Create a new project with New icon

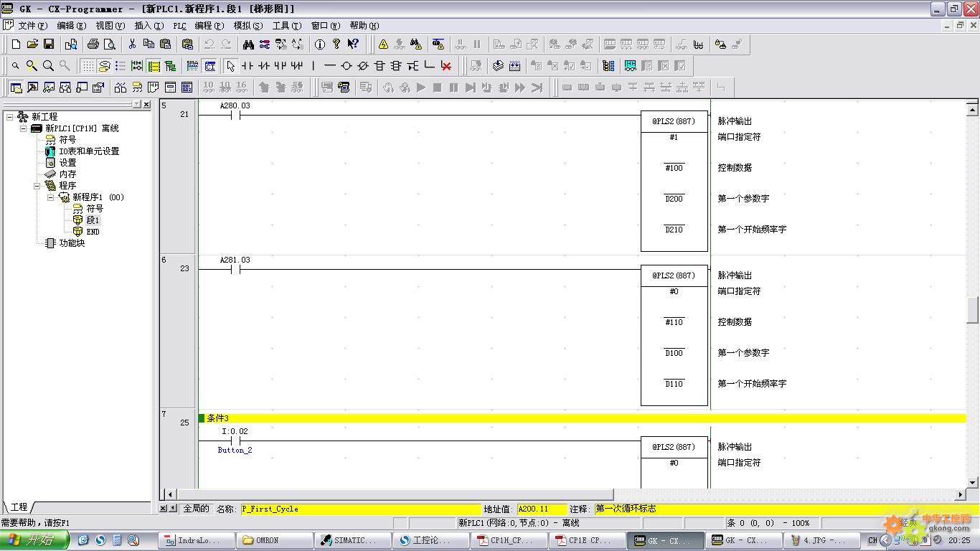(16, 44)
